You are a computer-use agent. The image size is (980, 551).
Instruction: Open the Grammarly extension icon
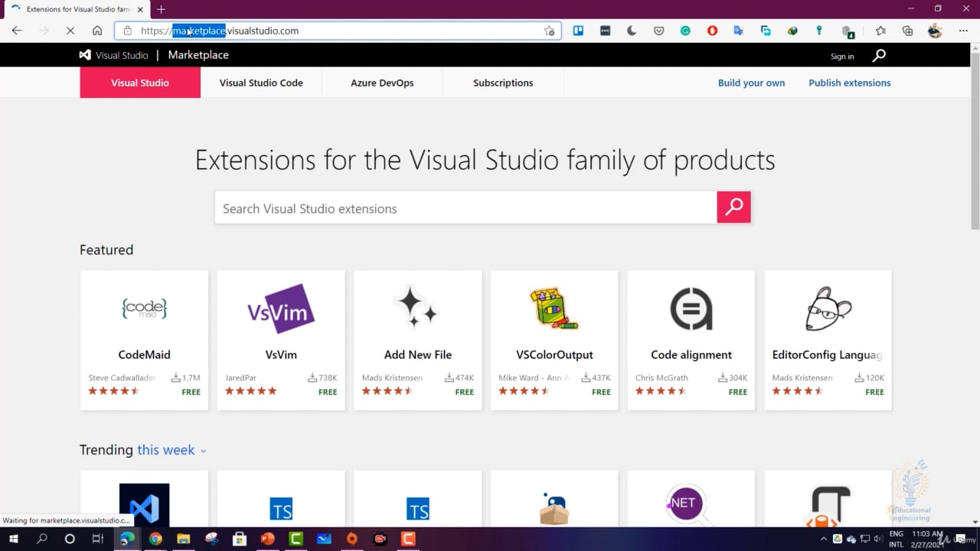point(685,31)
